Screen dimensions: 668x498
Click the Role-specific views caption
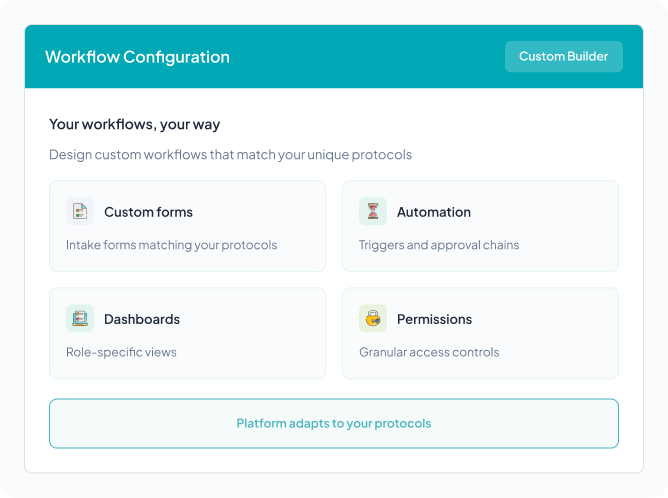click(x=121, y=352)
